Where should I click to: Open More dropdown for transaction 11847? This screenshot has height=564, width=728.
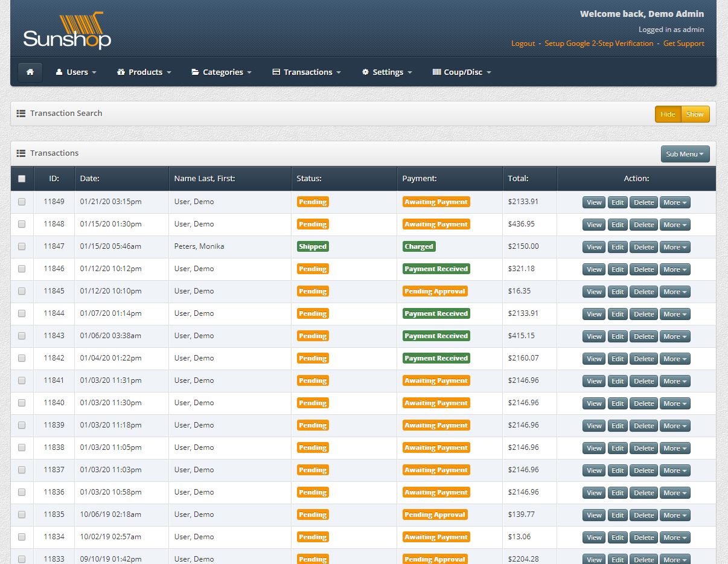675,247
